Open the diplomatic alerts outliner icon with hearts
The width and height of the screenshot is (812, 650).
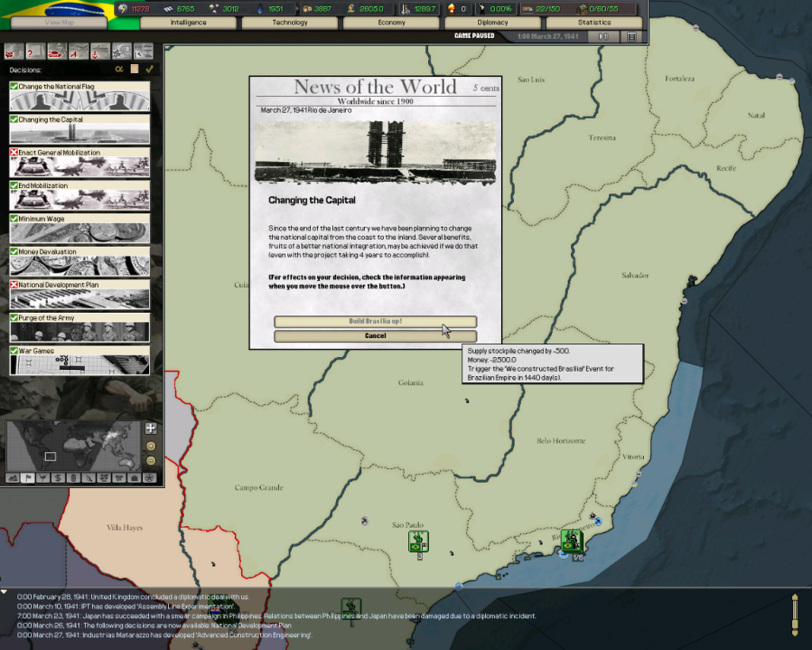[14, 52]
